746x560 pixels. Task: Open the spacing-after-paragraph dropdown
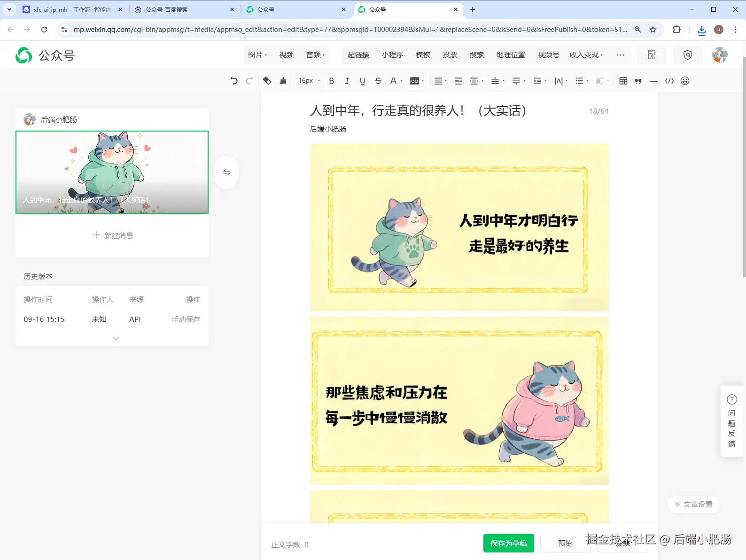(519, 81)
